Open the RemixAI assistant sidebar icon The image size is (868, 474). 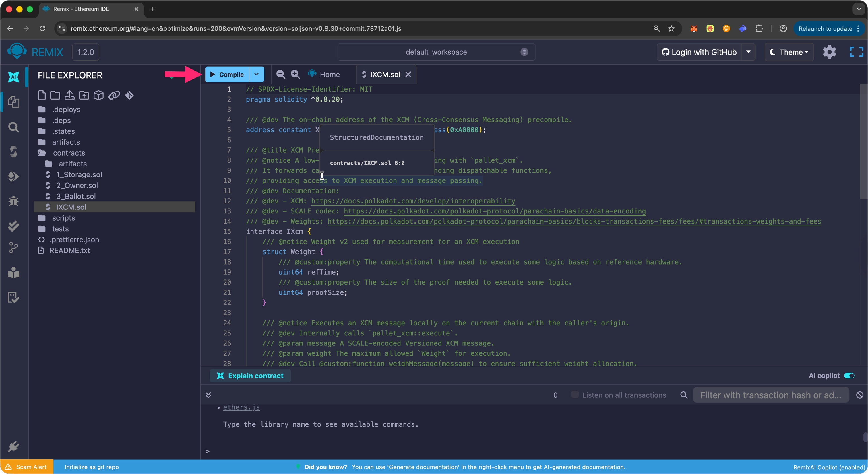click(x=13, y=77)
